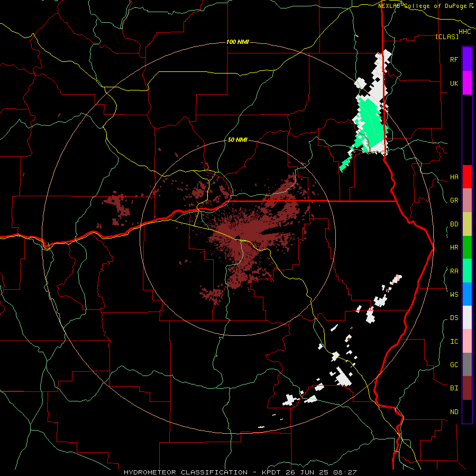Click the BI brown legend color swatch

(x=467, y=388)
